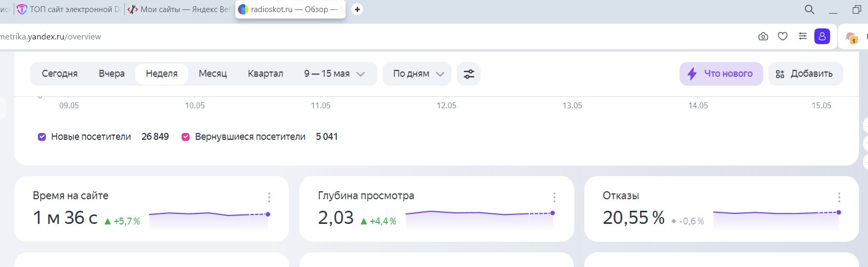Viewport: 868px width, 267px height.
Task: Click the Добавить widget button
Action: pyautogui.click(x=805, y=74)
